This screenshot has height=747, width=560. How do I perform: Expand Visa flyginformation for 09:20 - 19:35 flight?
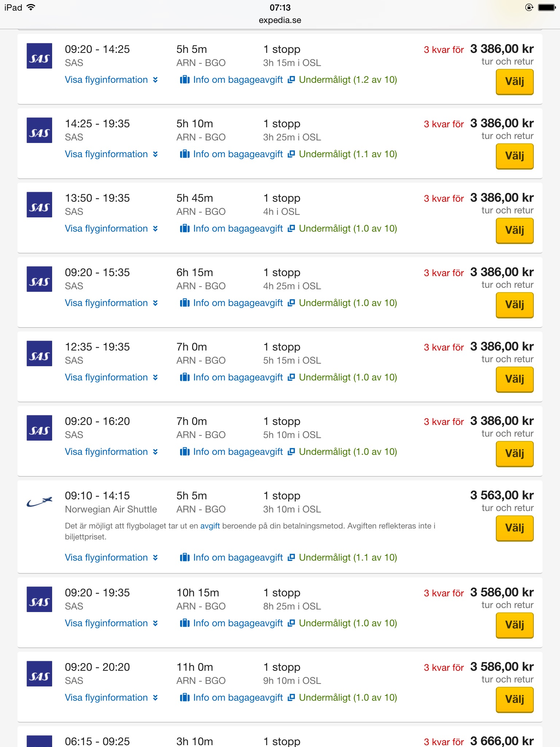click(111, 623)
